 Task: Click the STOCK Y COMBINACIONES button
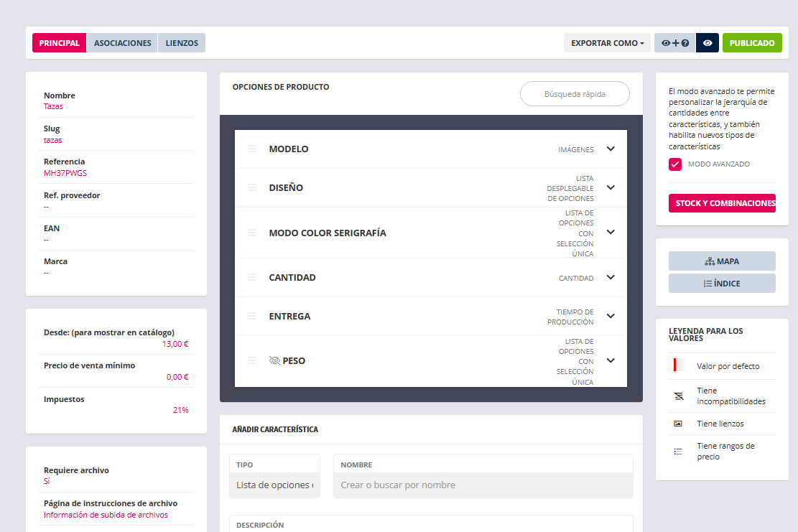(x=722, y=203)
